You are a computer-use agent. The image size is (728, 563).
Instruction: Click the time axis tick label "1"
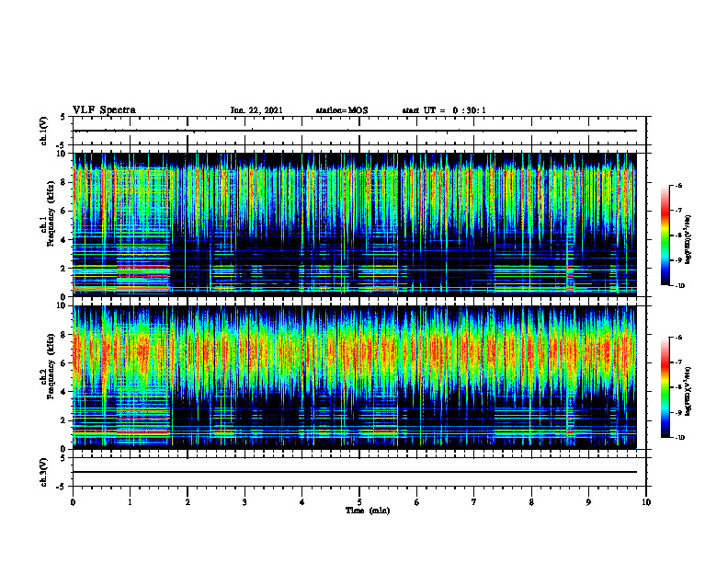coord(130,502)
